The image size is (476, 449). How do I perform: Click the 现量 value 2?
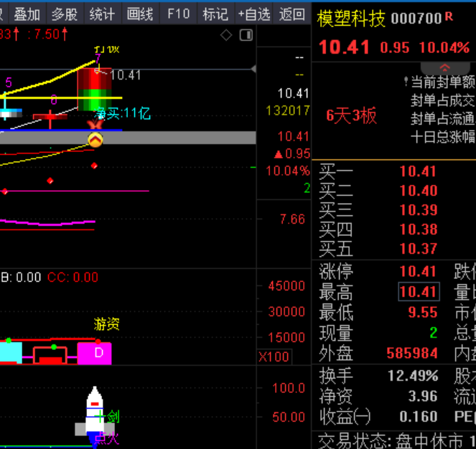pyautogui.click(x=434, y=333)
